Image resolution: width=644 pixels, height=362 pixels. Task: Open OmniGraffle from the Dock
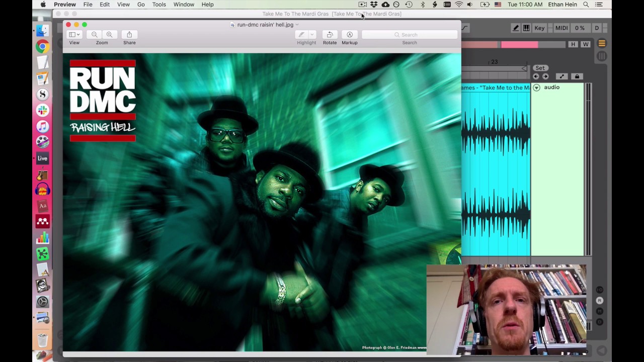point(43,254)
